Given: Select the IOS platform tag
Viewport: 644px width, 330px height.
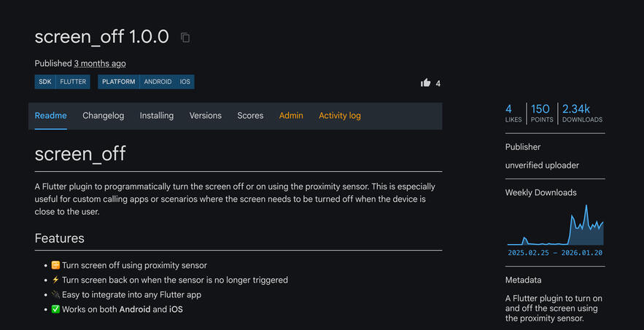Looking at the screenshot, I should [x=185, y=82].
